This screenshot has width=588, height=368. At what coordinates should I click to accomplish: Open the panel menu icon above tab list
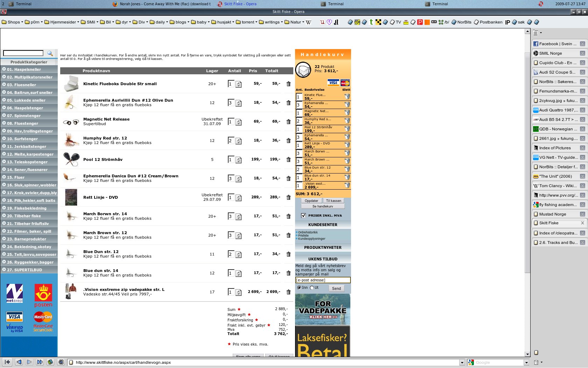pyautogui.click(x=537, y=33)
